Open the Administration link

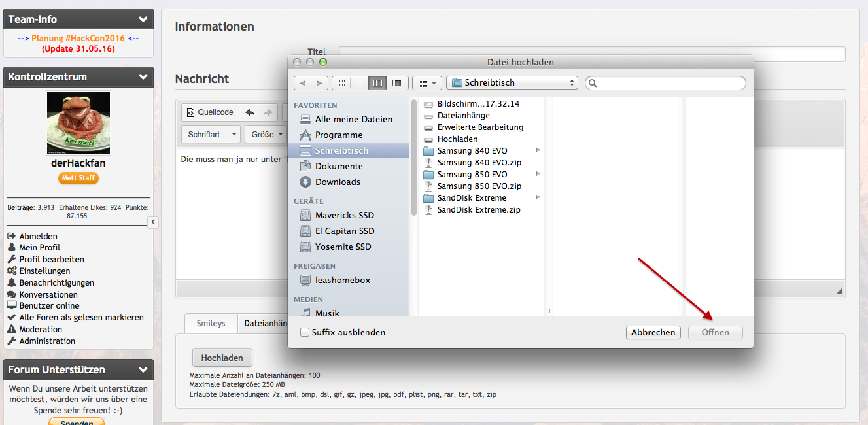coord(47,341)
